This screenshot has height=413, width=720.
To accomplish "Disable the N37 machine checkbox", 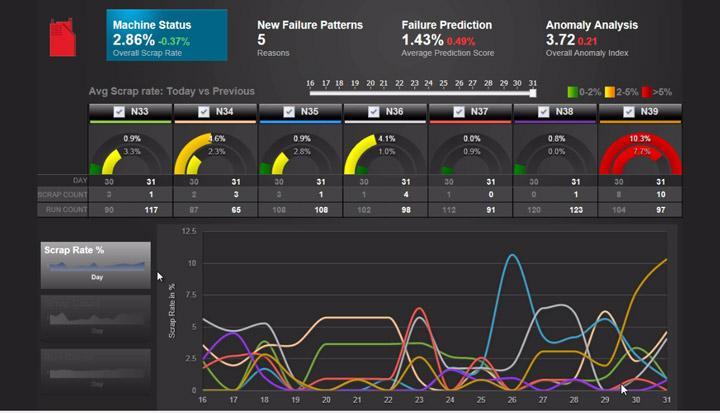I will coord(459,112).
